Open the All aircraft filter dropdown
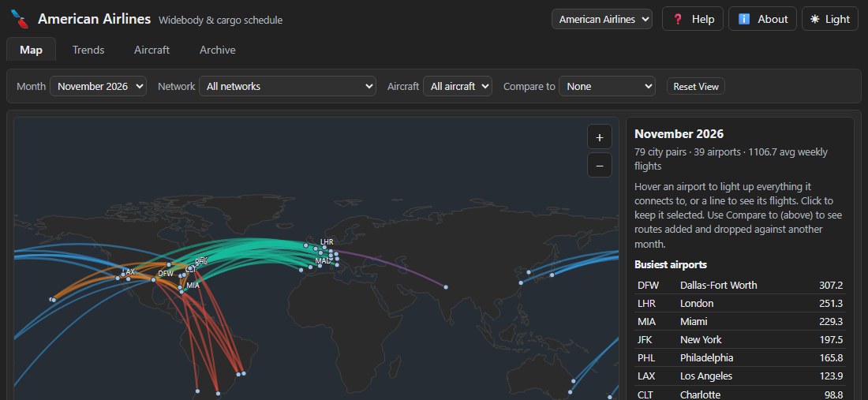This screenshot has width=868, height=400. pyautogui.click(x=457, y=86)
